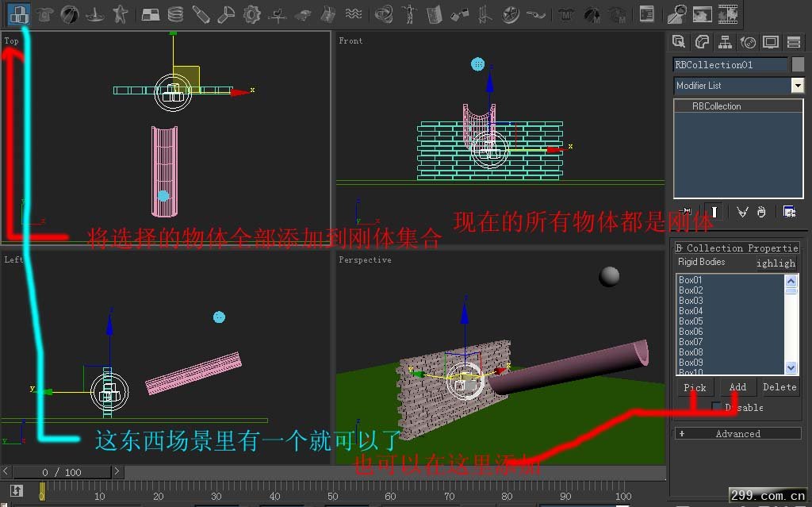
Task: Select Box05 in Rigid Bodies list
Action: point(691,321)
